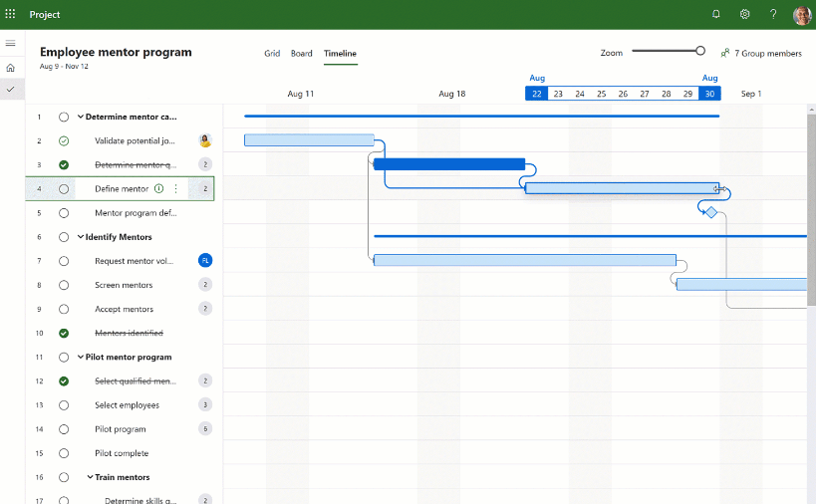Open the group members people icon

pos(725,53)
